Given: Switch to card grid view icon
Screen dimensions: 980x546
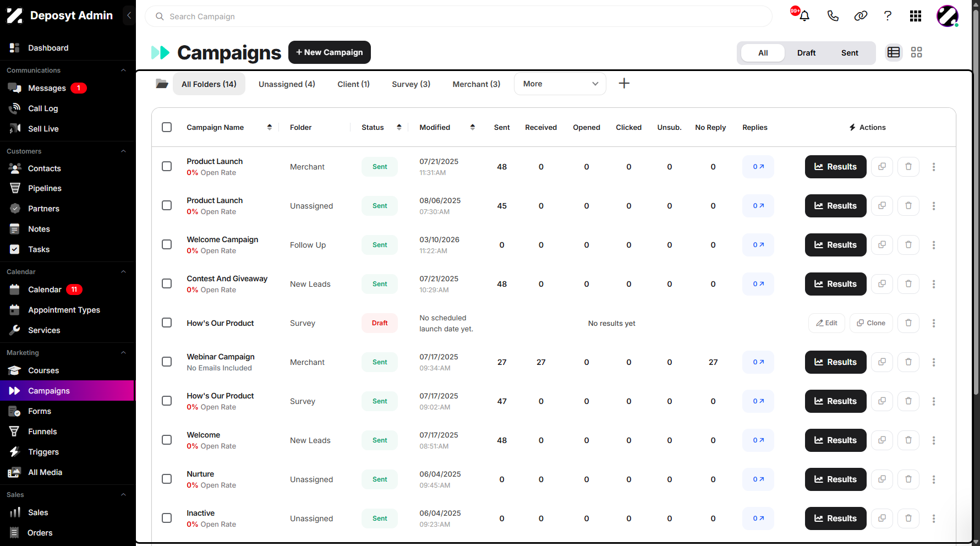Looking at the screenshot, I should coord(917,52).
